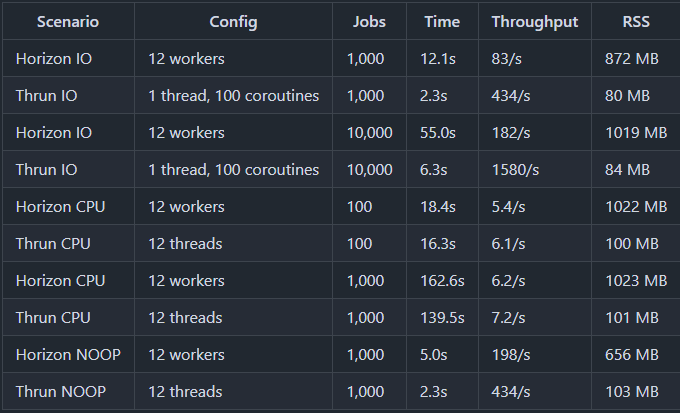Select the 1580/s throughput cell
Screen dimensions: 680x413
515,170
